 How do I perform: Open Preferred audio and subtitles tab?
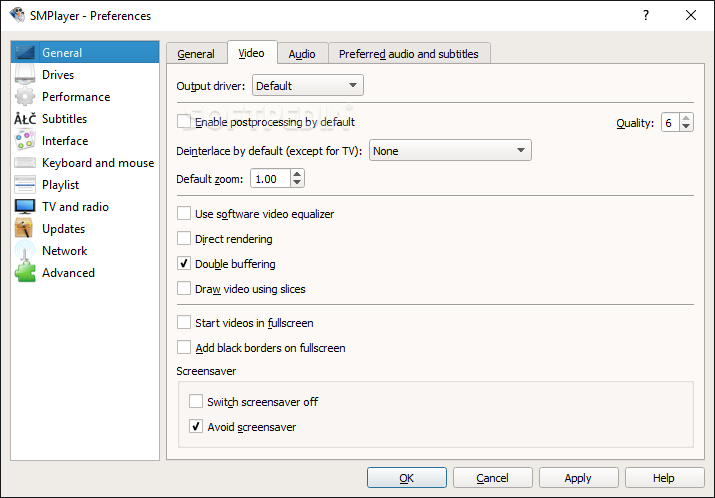pyautogui.click(x=409, y=54)
